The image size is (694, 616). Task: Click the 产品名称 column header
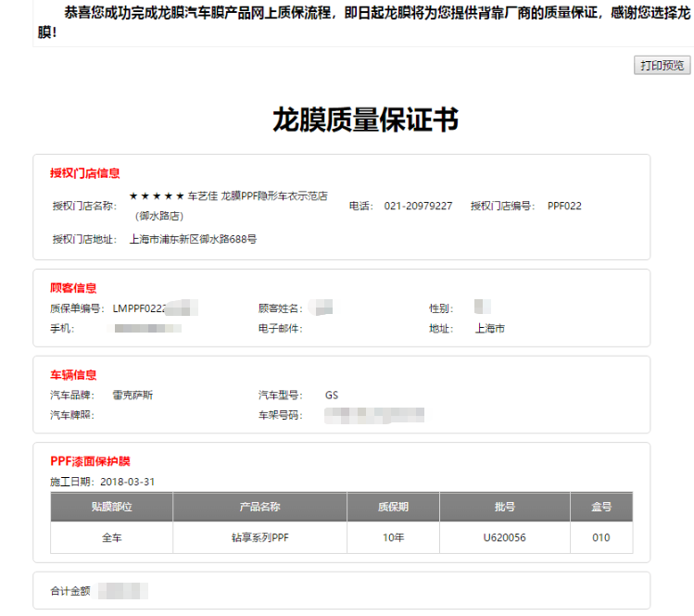click(x=259, y=507)
